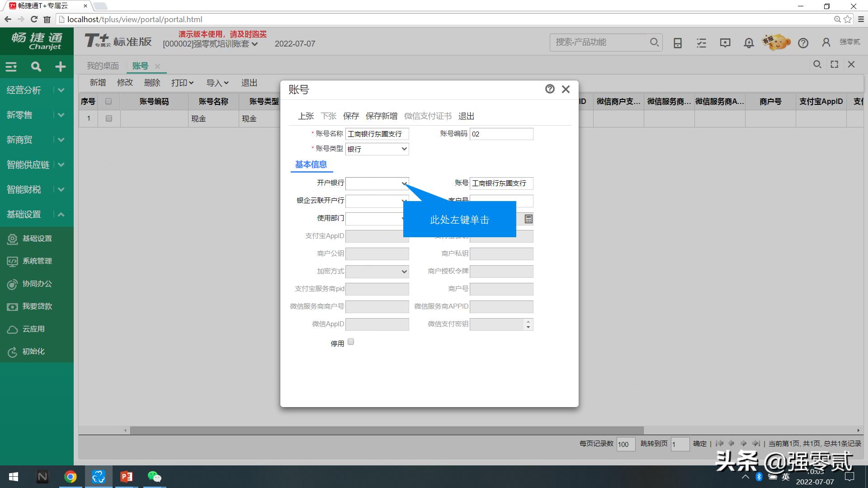Collapse the 基础设置 menu group

click(x=61, y=214)
